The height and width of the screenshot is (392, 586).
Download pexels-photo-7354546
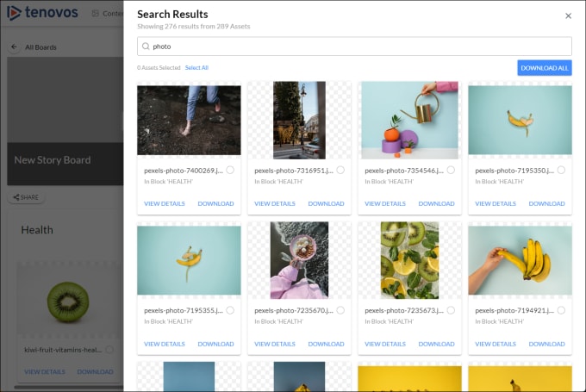(437, 203)
